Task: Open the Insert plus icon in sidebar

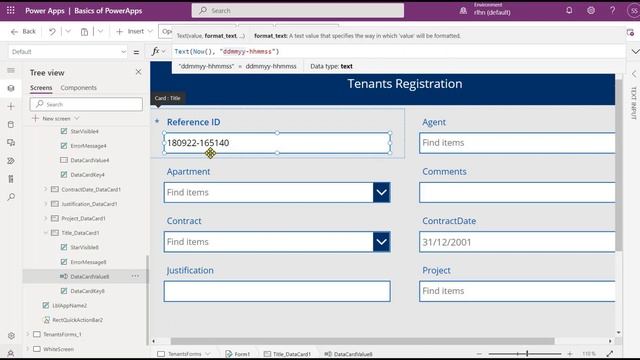Action: tap(11, 107)
